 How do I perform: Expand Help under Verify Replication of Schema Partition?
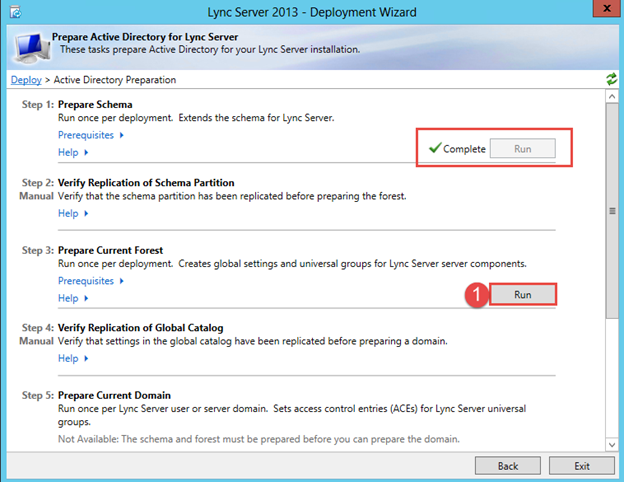click(x=73, y=213)
